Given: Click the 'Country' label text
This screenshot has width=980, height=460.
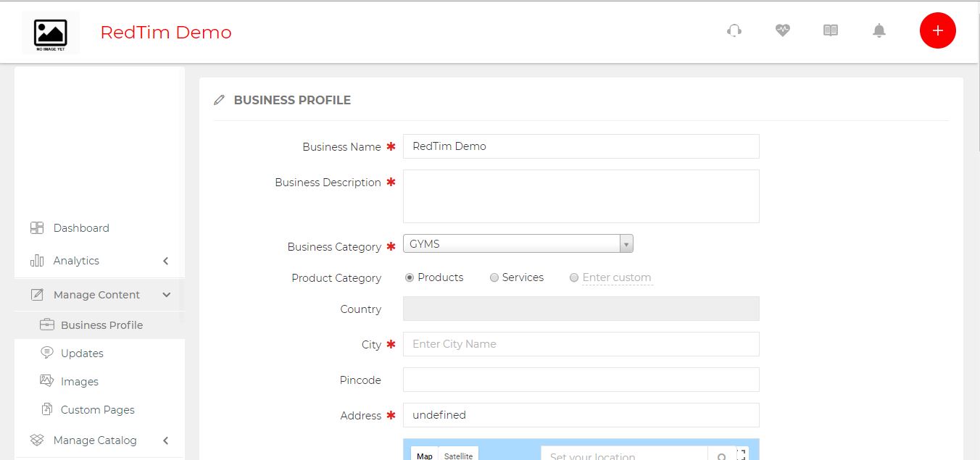Looking at the screenshot, I should click(x=361, y=309).
